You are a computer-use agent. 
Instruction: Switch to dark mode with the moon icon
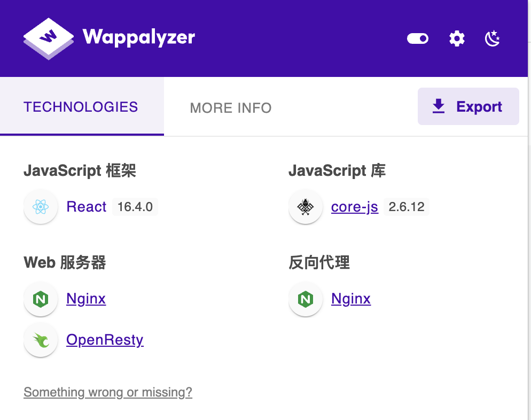pyautogui.click(x=493, y=38)
